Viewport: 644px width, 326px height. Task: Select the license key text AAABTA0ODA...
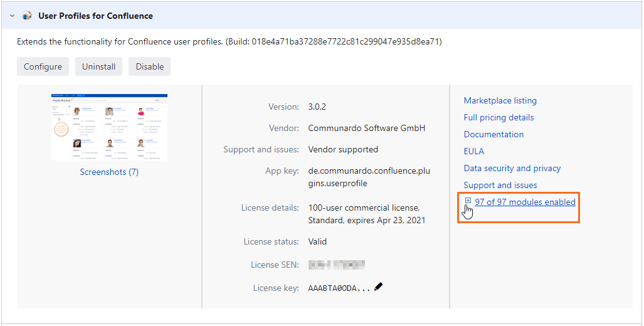tap(339, 288)
